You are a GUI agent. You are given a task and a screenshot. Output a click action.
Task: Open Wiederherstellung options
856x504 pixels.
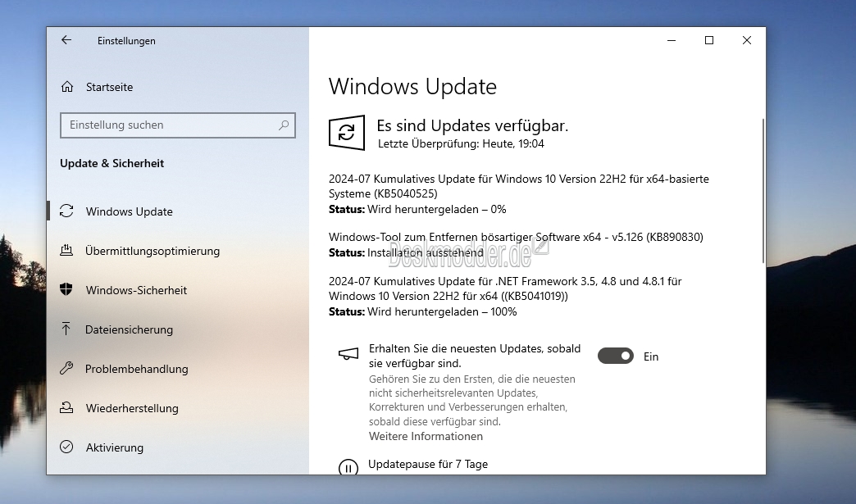132,408
